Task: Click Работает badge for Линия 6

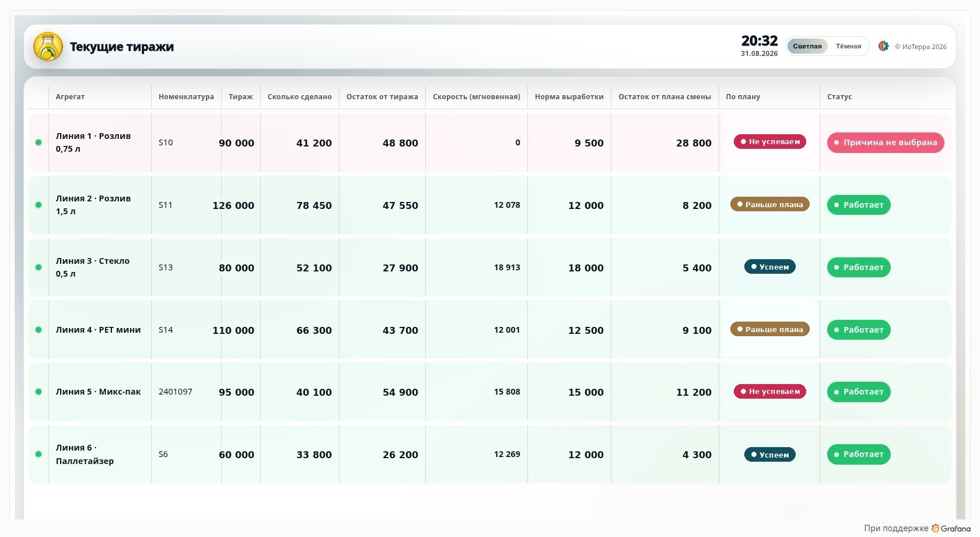Action: (x=859, y=454)
